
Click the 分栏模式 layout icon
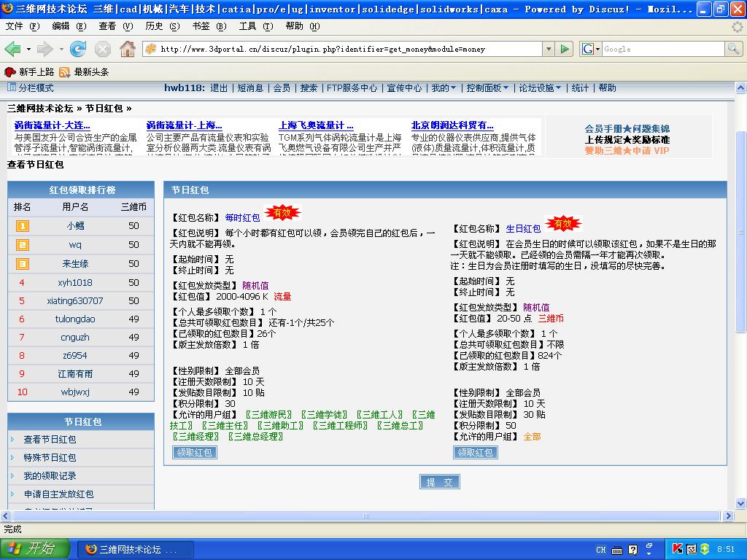(12, 87)
